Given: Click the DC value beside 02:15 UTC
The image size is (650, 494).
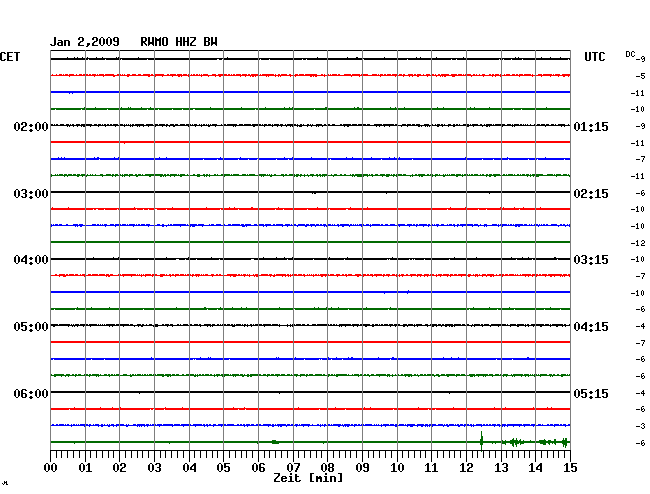Looking at the screenshot, I should [x=640, y=193].
